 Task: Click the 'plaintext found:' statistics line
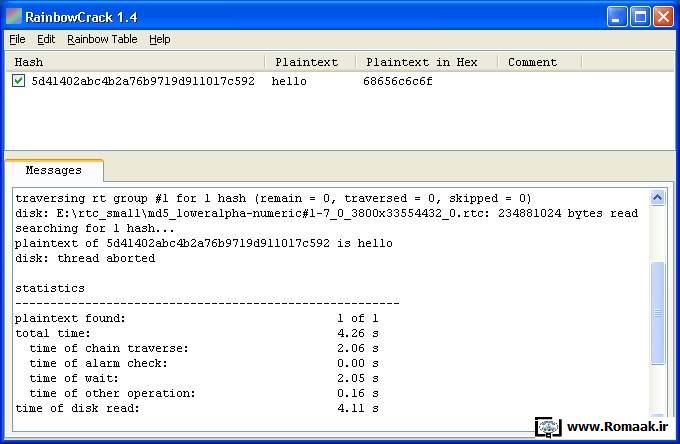tap(197, 318)
